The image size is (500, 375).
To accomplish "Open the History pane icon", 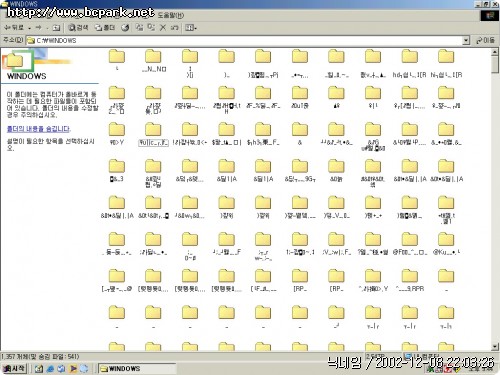I will (x=125, y=28).
